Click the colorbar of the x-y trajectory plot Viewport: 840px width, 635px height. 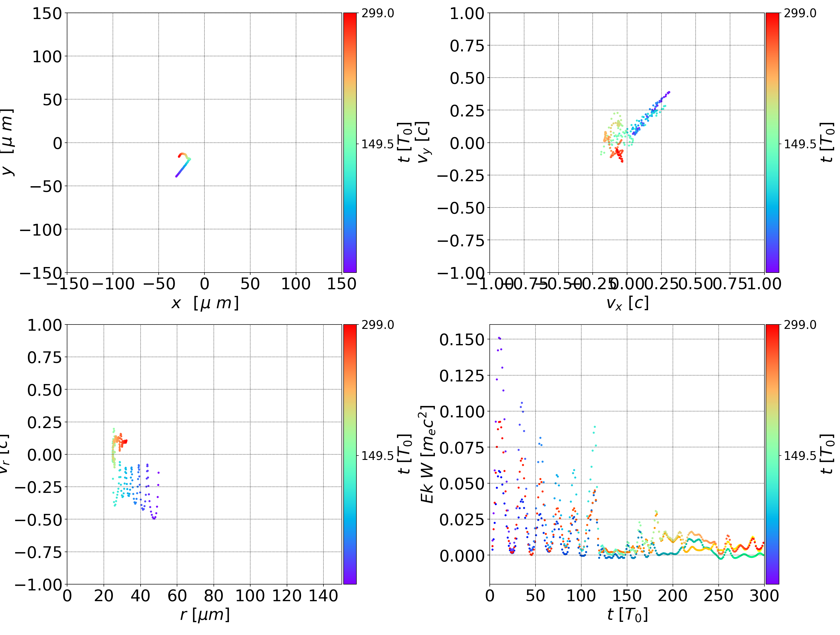pos(350,142)
